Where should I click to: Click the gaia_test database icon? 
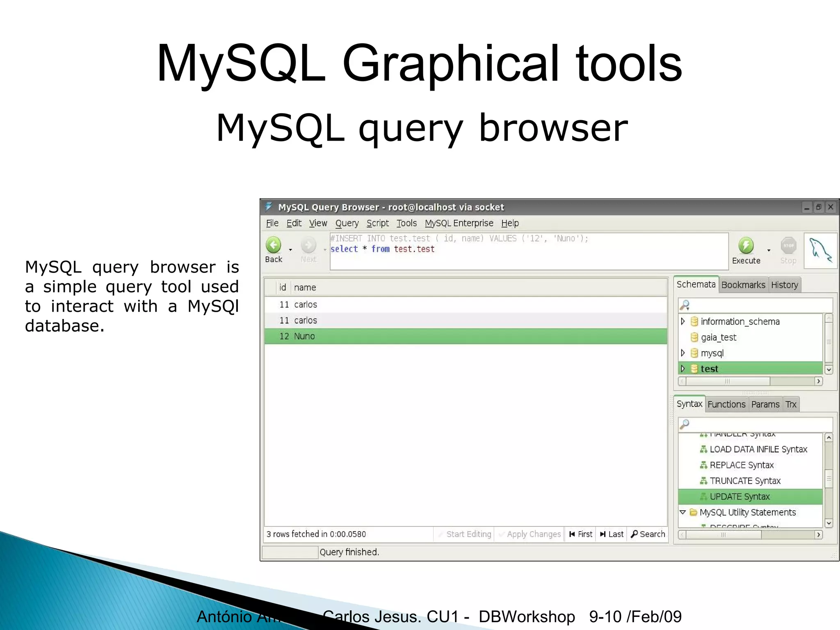(x=694, y=337)
